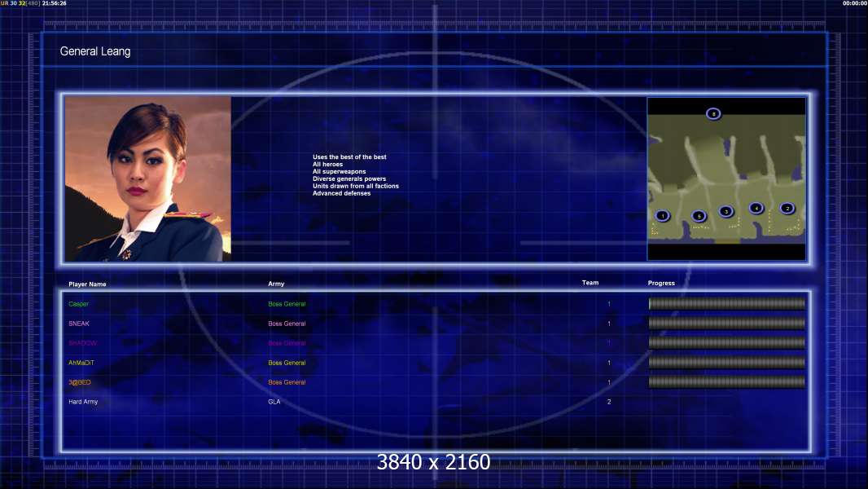Click Casper's loading progress bar

pyautogui.click(x=727, y=303)
